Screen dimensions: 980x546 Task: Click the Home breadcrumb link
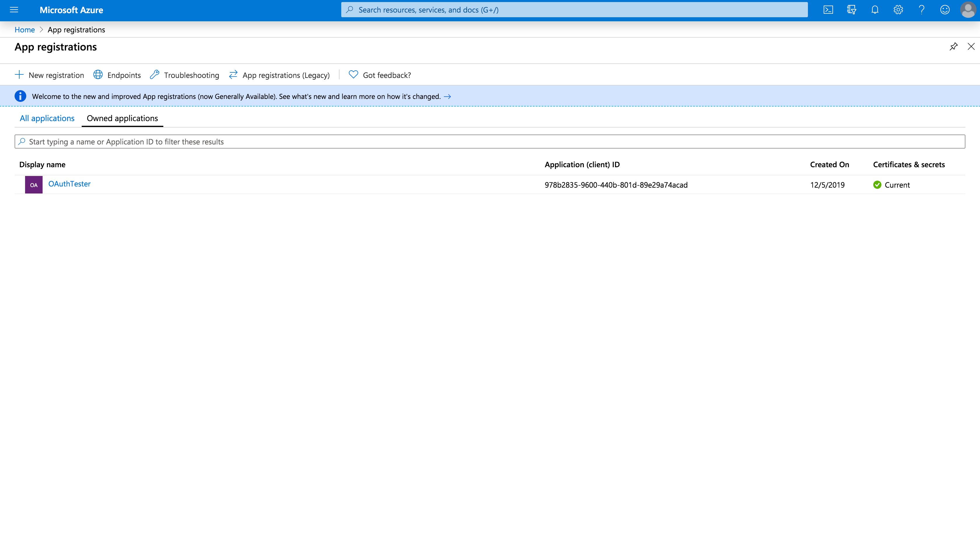[x=24, y=30]
